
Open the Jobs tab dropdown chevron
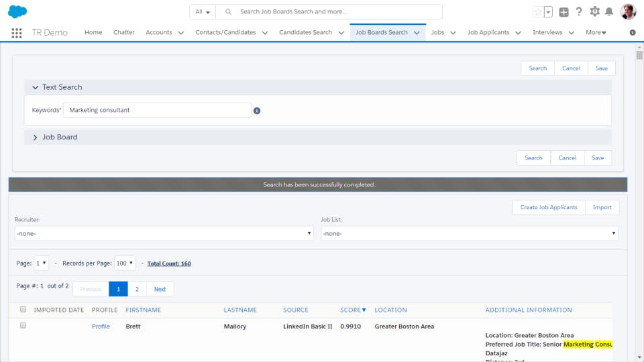453,32
